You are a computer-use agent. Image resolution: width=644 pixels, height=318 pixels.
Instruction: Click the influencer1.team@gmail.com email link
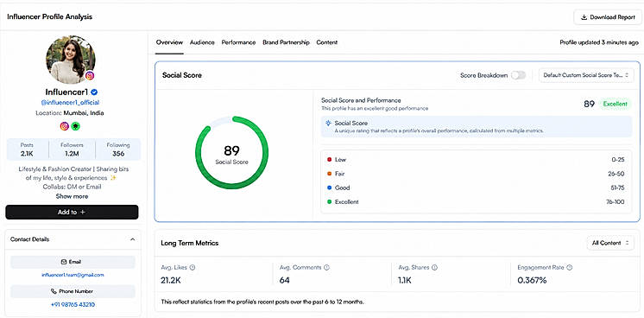coord(73,275)
